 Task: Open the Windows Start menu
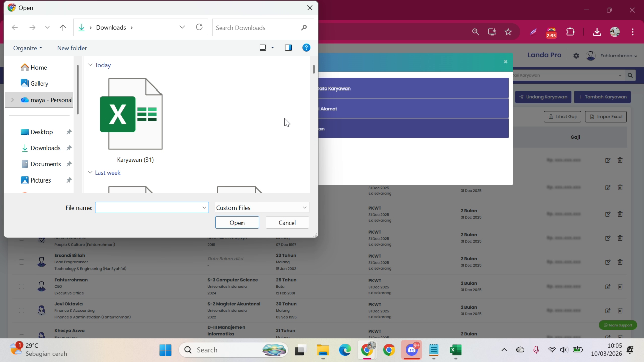coord(165,350)
